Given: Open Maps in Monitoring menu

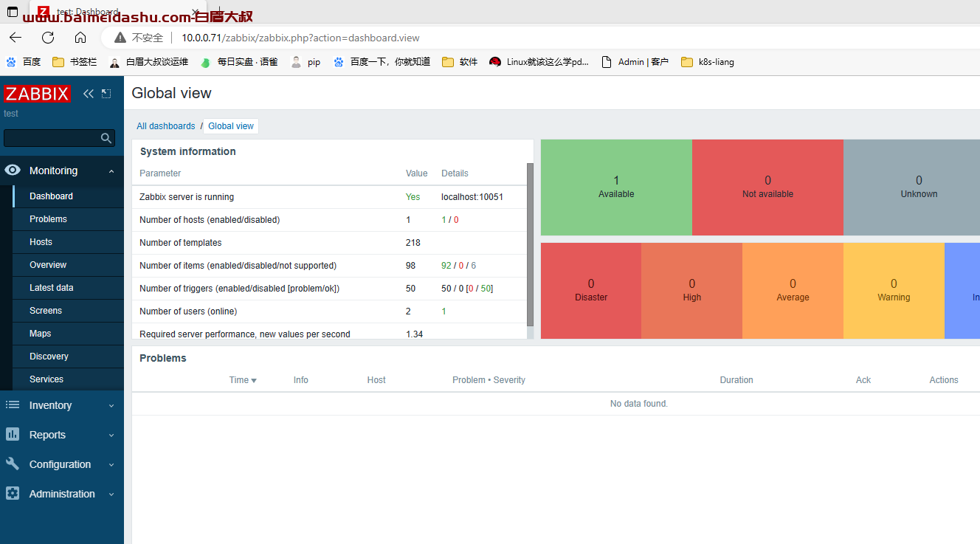Looking at the screenshot, I should click(x=68, y=334).
